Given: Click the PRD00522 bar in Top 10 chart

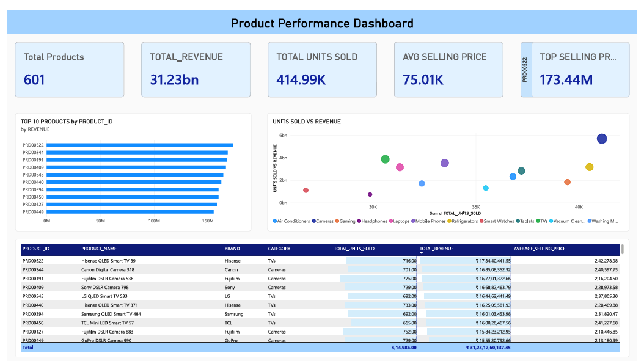Looking at the screenshot, I should [140, 145].
